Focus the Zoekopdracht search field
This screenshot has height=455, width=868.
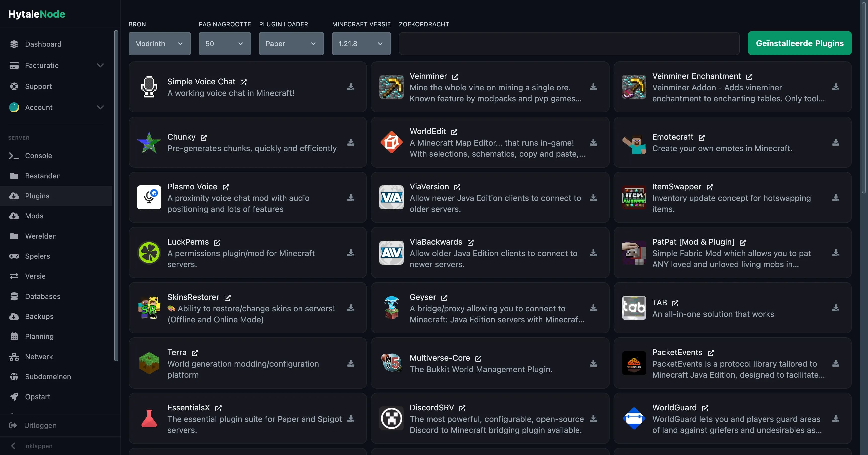[569, 44]
